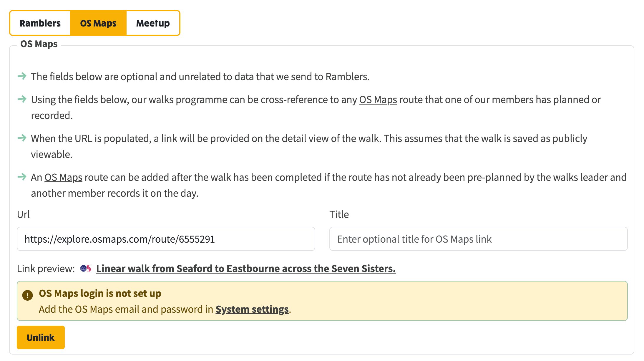Click the 'OS Maps' fieldset legend heading
This screenshot has width=644, height=361.
click(39, 44)
